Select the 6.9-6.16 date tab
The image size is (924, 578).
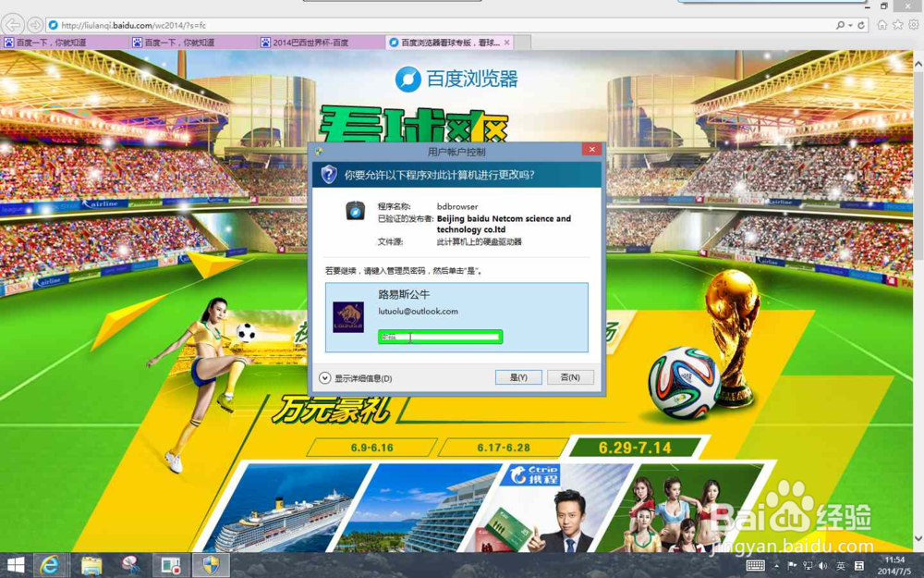[x=371, y=448]
